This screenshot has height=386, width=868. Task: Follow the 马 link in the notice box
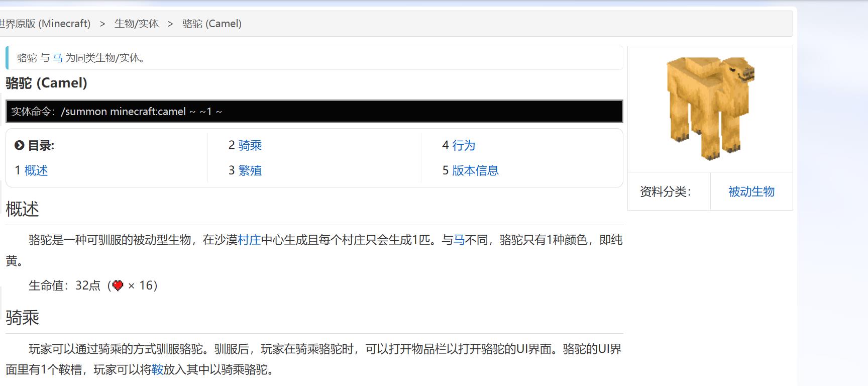coord(58,58)
